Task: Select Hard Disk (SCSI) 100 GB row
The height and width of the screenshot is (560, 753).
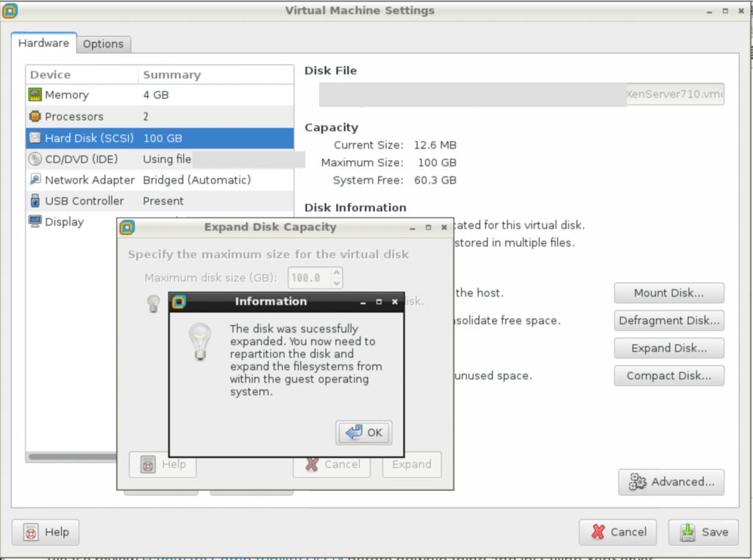Action: click(x=160, y=138)
